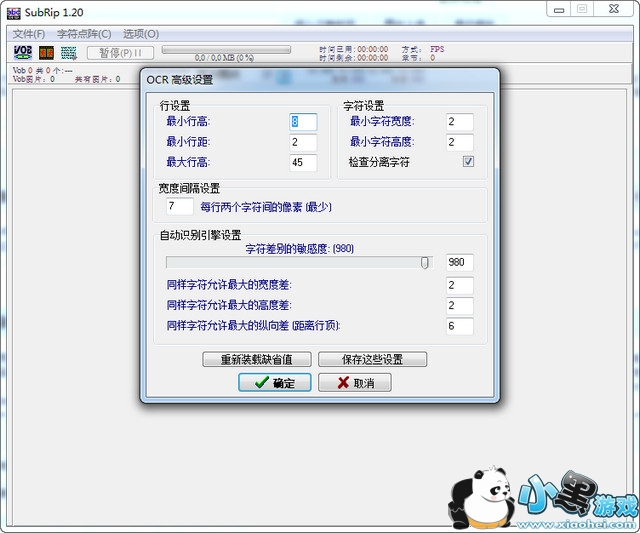Click the VOB open icon in toolbar

(22, 52)
